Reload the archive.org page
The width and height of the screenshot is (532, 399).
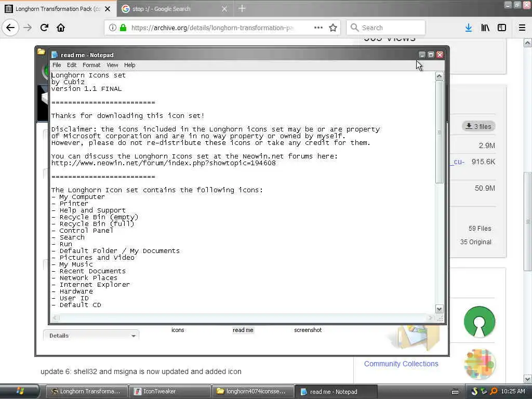(44, 28)
